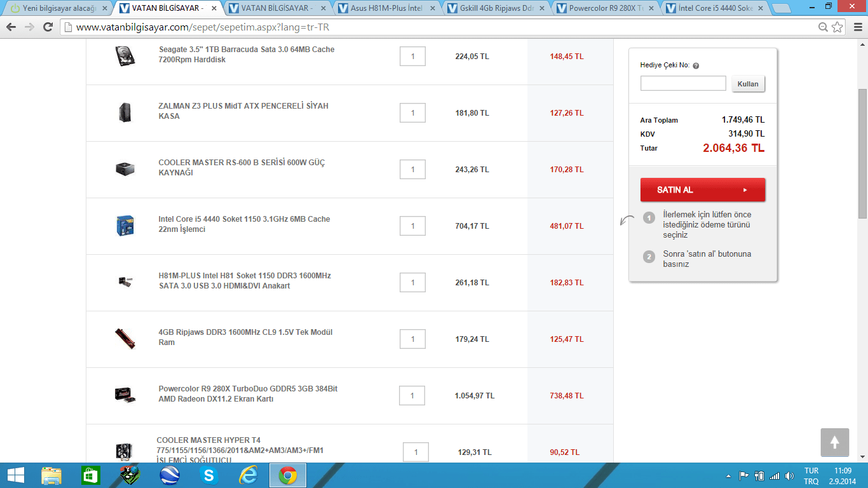Open the Seagate 3.5" 1TB Barracuda product link

point(247,55)
